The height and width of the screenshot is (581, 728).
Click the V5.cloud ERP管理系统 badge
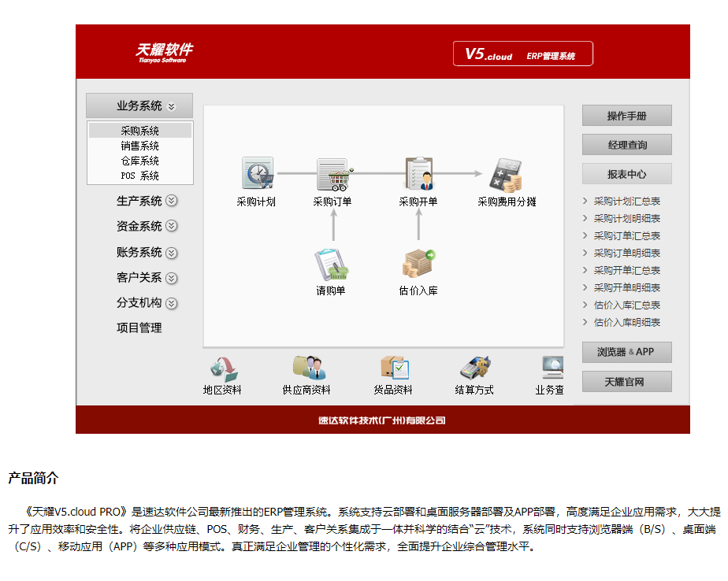pos(523,54)
